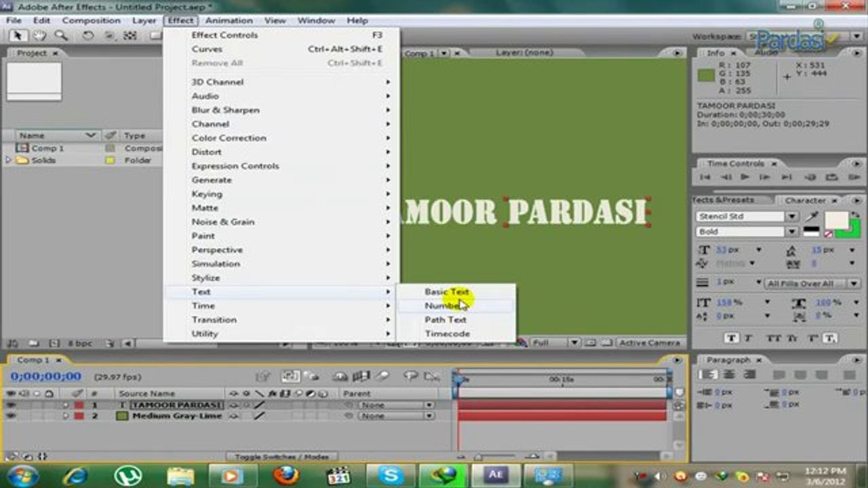Select the Zoom magnifier tool
Screen dimensions: 868x488
tap(61, 36)
